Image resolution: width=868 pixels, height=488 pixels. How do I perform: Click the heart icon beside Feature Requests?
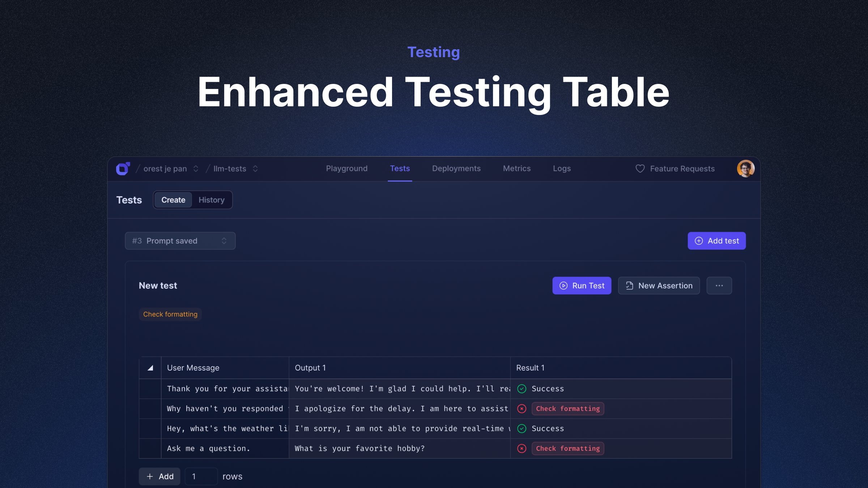(x=639, y=168)
